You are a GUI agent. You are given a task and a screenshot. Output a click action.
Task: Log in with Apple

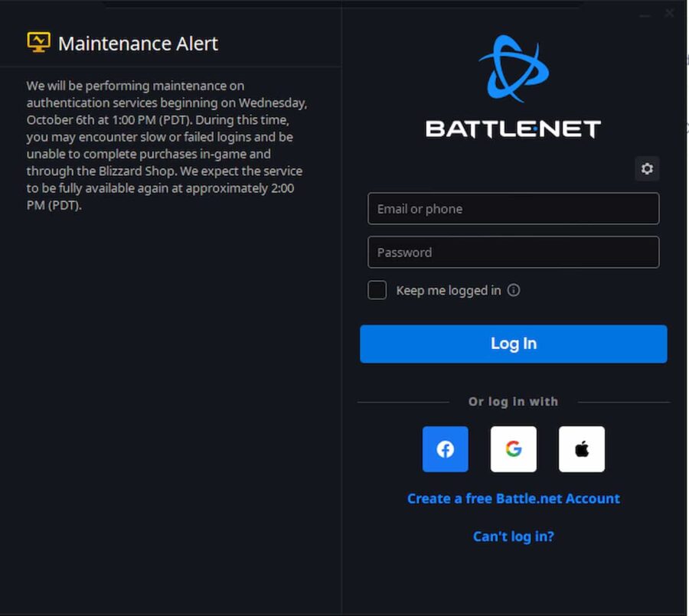point(581,449)
